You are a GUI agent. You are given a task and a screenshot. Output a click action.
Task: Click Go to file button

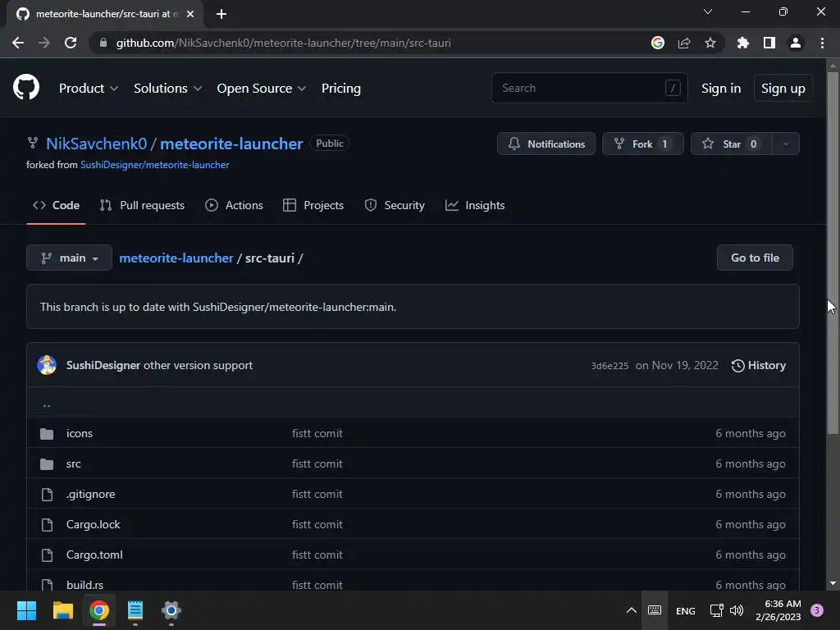click(755, 258)
